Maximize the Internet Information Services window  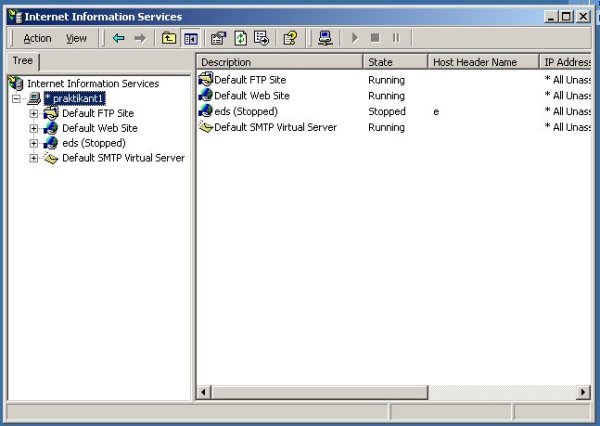tap(566, 17)
